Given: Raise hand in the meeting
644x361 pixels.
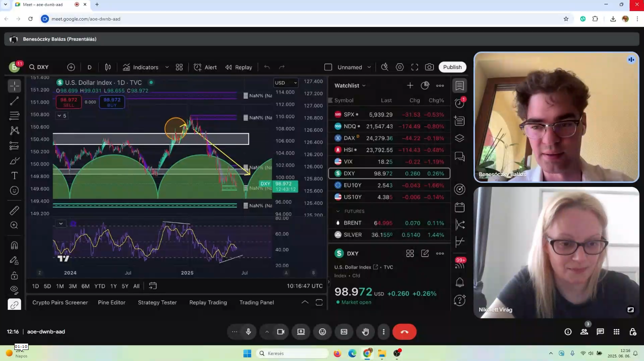Looking at the screenshot, I should [x=365, y=332].
